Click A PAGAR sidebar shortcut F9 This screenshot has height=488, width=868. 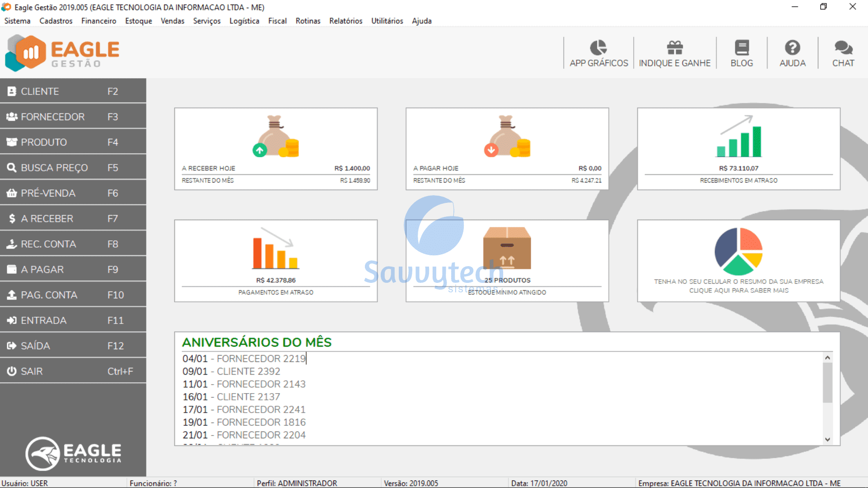click(x=71, y=269)
